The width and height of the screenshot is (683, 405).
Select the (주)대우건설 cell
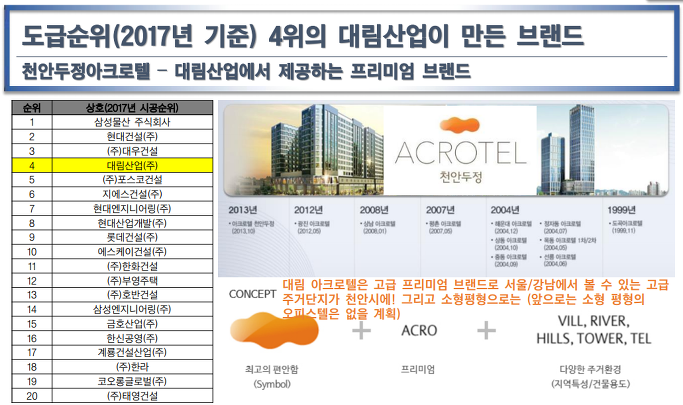[132, 151]
